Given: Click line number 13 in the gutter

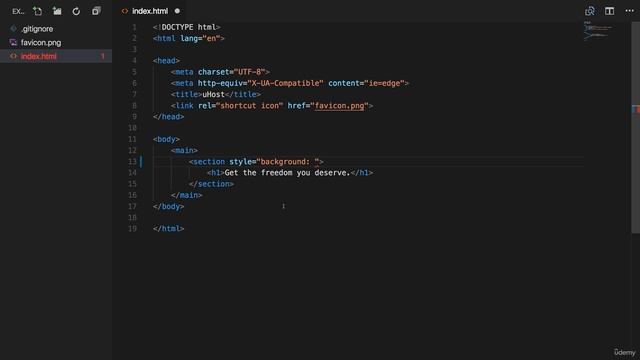Looking at the screenshot, I should point(132,162).
